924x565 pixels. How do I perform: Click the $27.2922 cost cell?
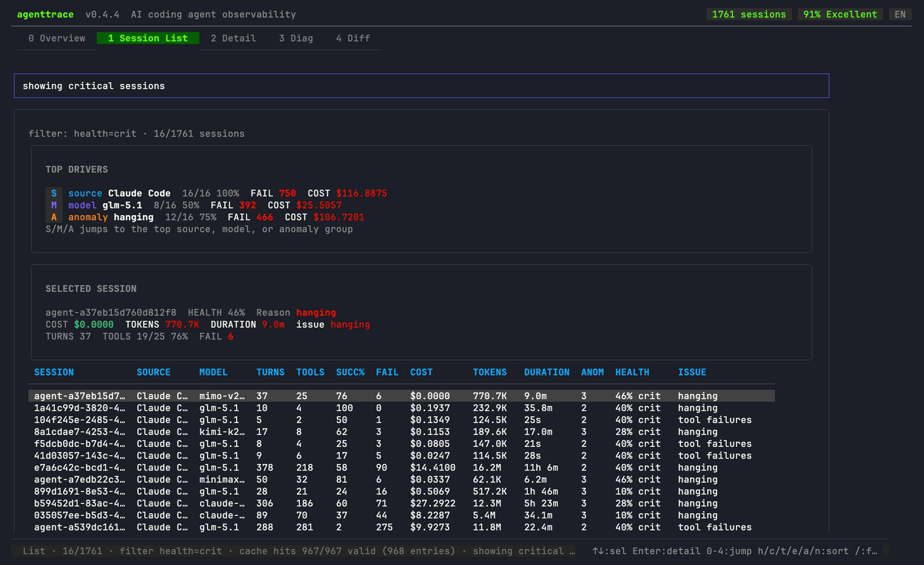433,503
